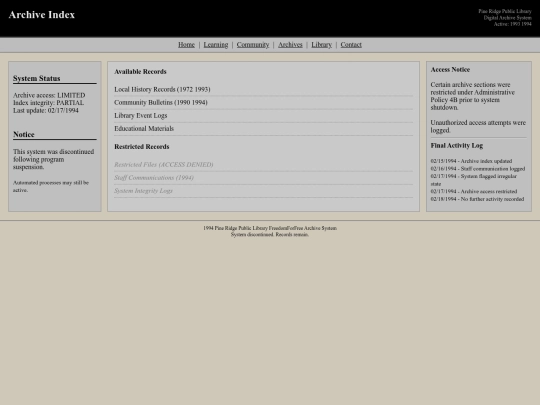Click log entry '02/17/1994 - Archive access restricted'
540x405 pixels.
point(474,191)
